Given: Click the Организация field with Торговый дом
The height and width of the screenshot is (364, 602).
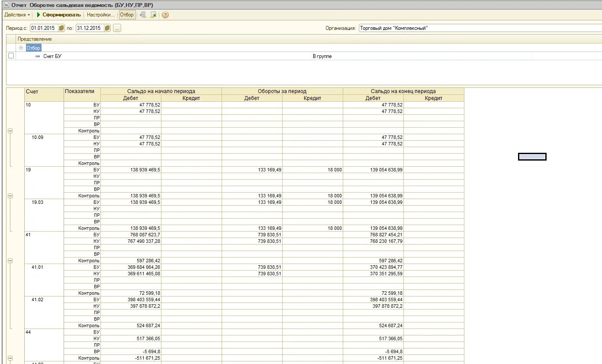Looking at the screenshot, I should click(x=480, y=28).
